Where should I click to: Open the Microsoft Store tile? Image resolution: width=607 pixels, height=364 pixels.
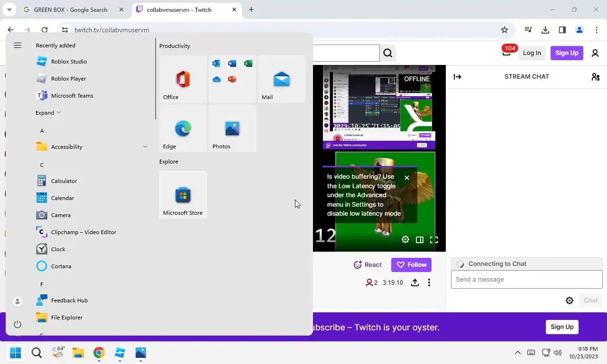coord(183,195)
